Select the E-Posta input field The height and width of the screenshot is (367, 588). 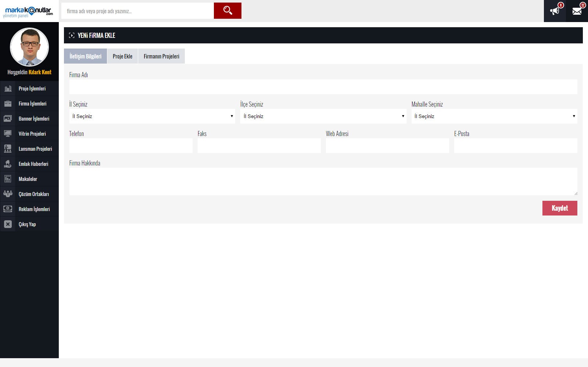(x=515, y=146)
